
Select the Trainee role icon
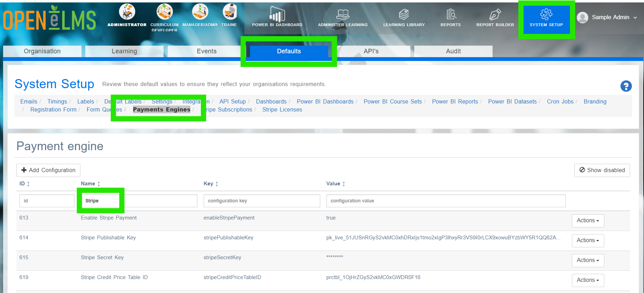pos(230,12)
